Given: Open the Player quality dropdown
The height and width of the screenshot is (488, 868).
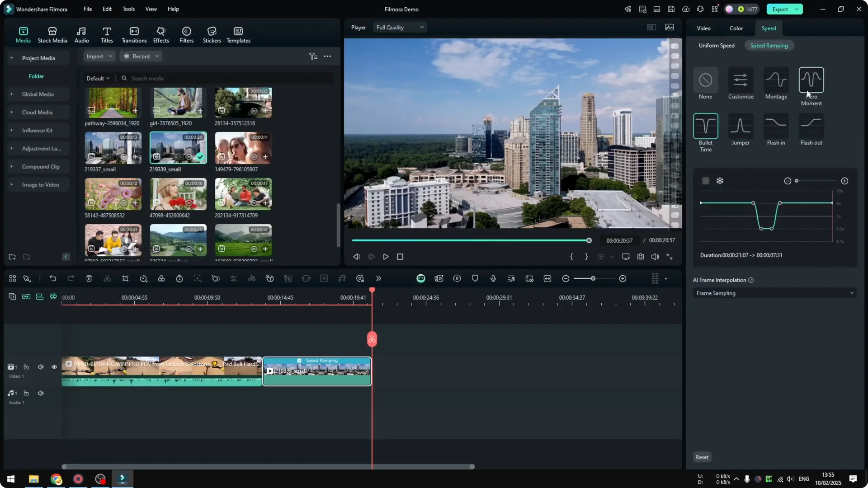Looking at the screenshot, I should [399, 27].
